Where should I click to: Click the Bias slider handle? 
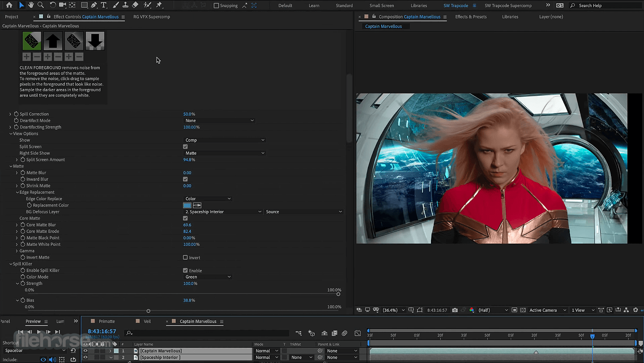click(148, 311)
